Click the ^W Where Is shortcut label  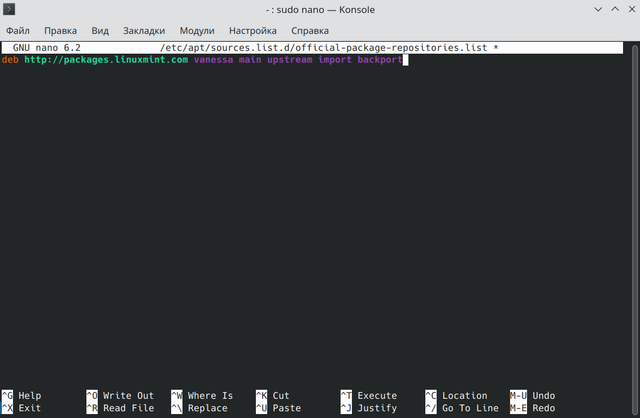202,396
